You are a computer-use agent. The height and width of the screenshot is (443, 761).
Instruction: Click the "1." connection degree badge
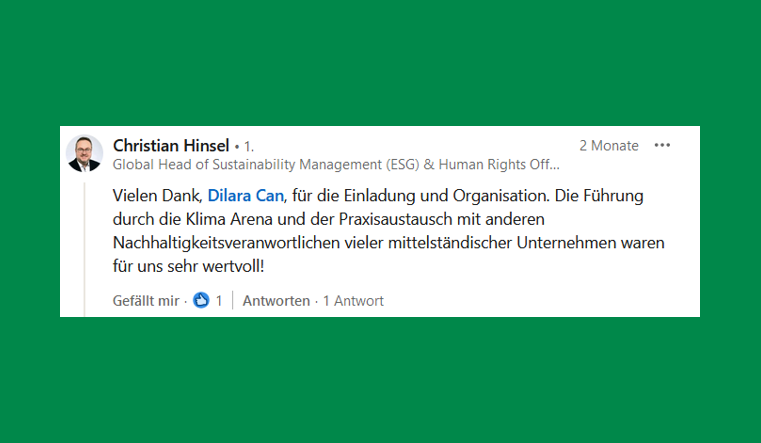coord(248,146)
